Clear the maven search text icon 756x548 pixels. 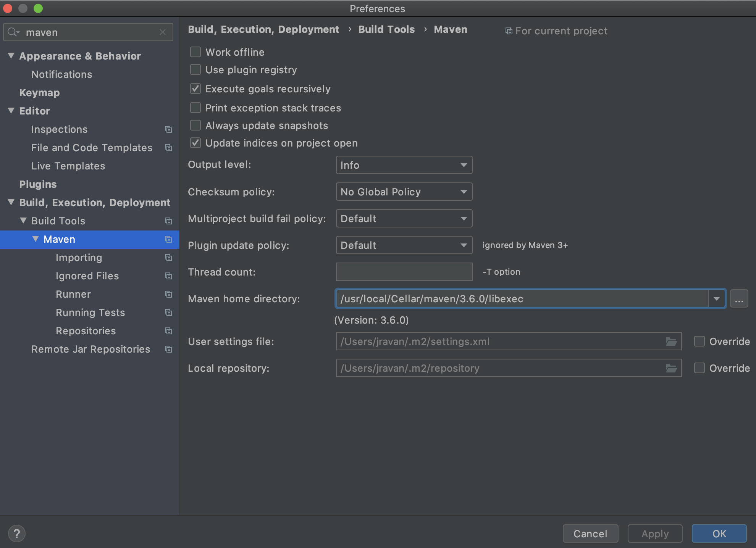pos(163,32)
